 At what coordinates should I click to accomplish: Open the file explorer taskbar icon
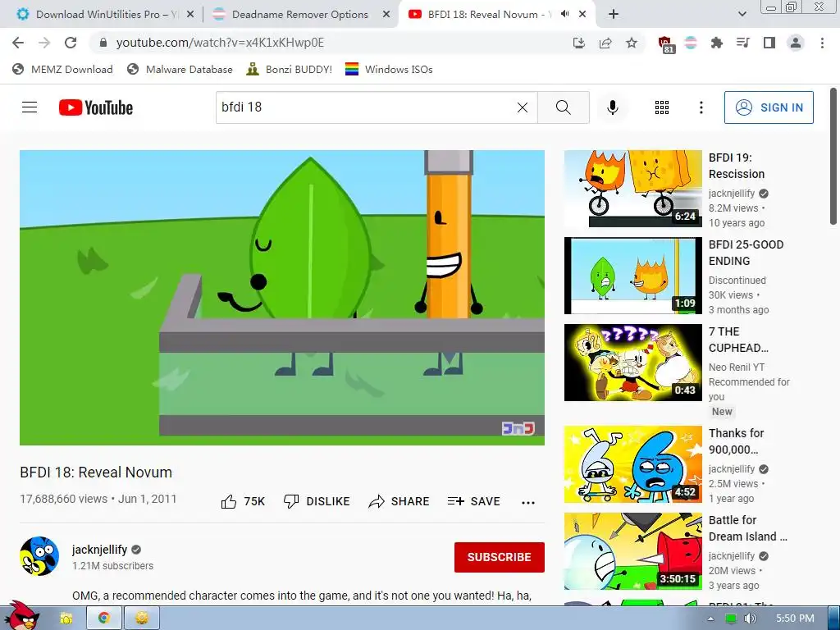point(66,619)
